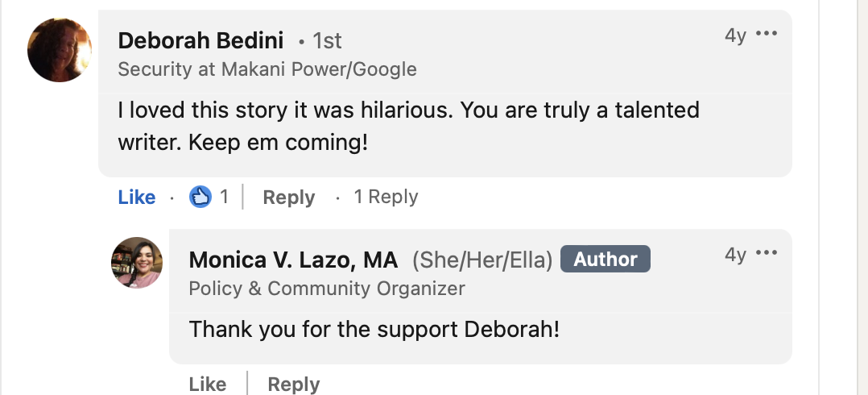View the reaction count next to thumbs-up
868x395 pixels.
tap(225, 197)
